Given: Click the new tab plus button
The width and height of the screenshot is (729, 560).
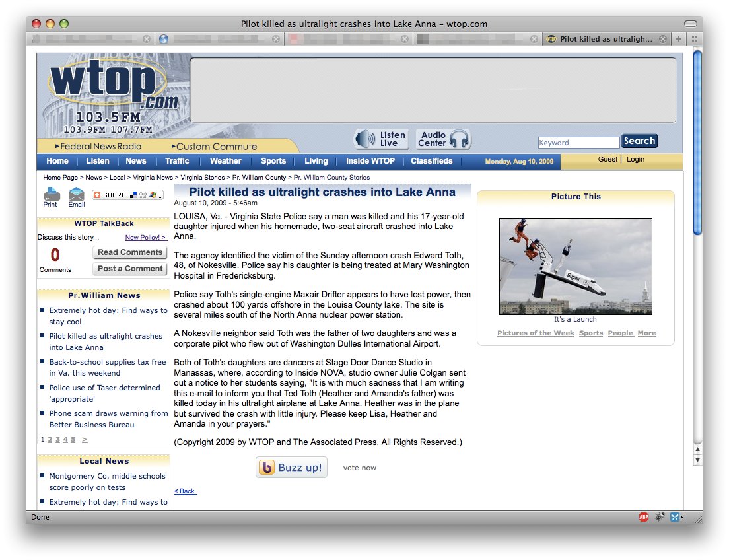Looking at the screenshot, I should (x=678, y=39).
